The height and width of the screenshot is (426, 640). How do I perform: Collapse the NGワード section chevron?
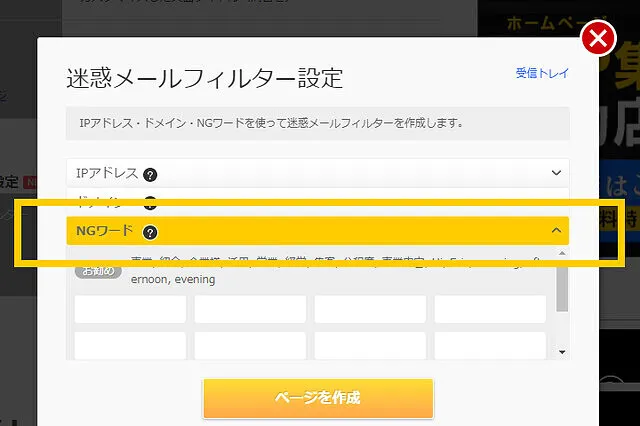click(x=557, y=231)
